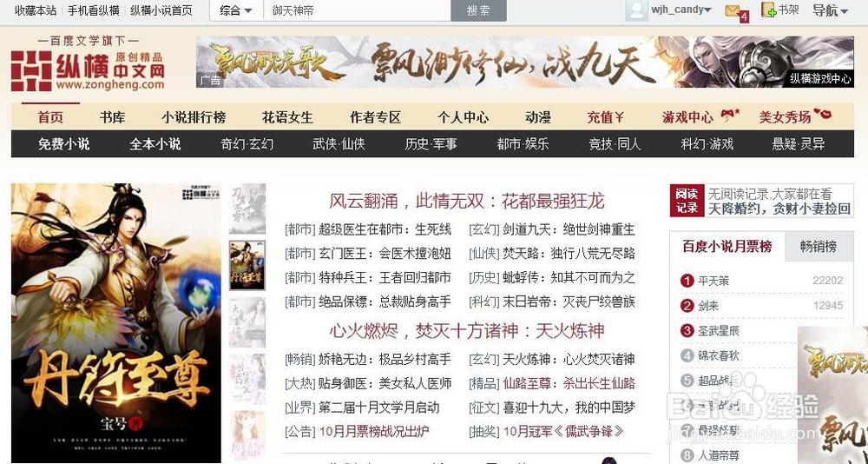Select the fourth faded cover thumbnail

[x=247, y=379]
